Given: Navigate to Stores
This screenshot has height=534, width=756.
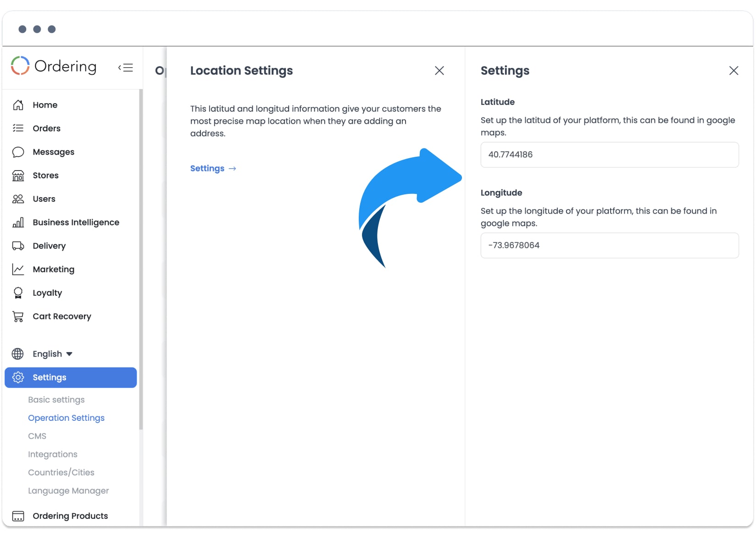Looking at the screenshot, I should pyautogui.click(x=45, y=176).
